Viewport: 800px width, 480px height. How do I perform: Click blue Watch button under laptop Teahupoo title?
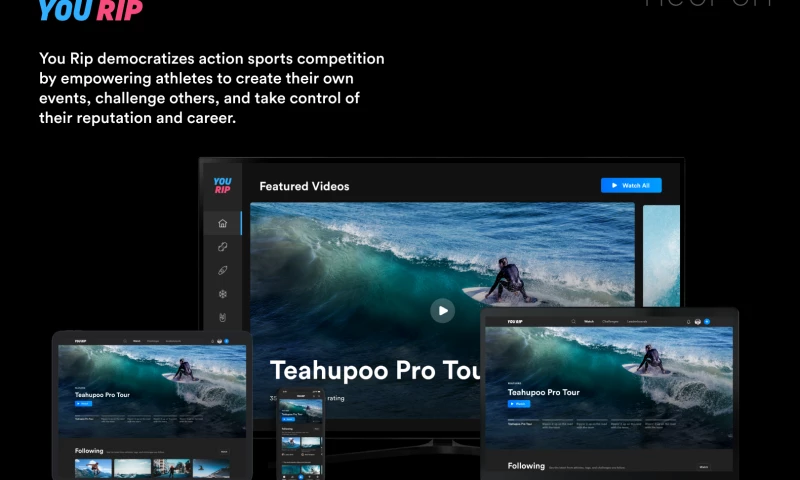(x=518, y=404)
